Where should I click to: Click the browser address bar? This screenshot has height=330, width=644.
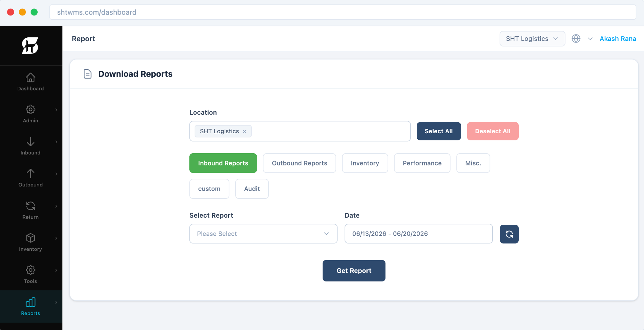coord(343,12)
